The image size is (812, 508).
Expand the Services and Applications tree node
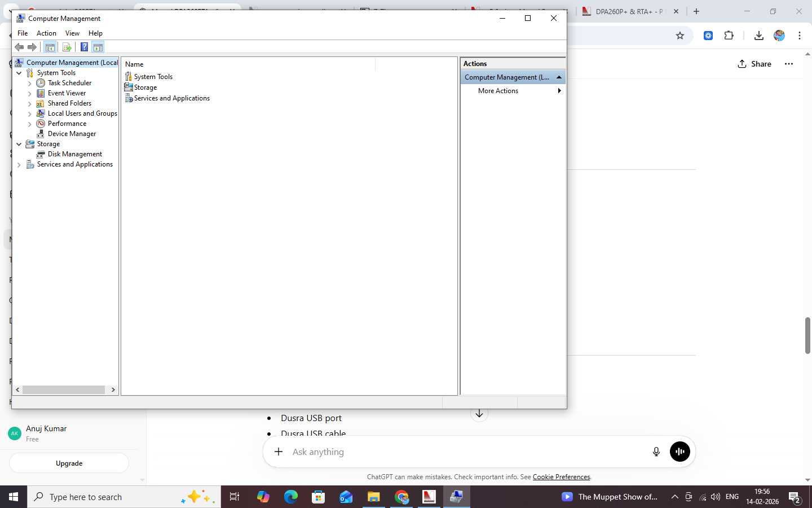tap(19, 165)
